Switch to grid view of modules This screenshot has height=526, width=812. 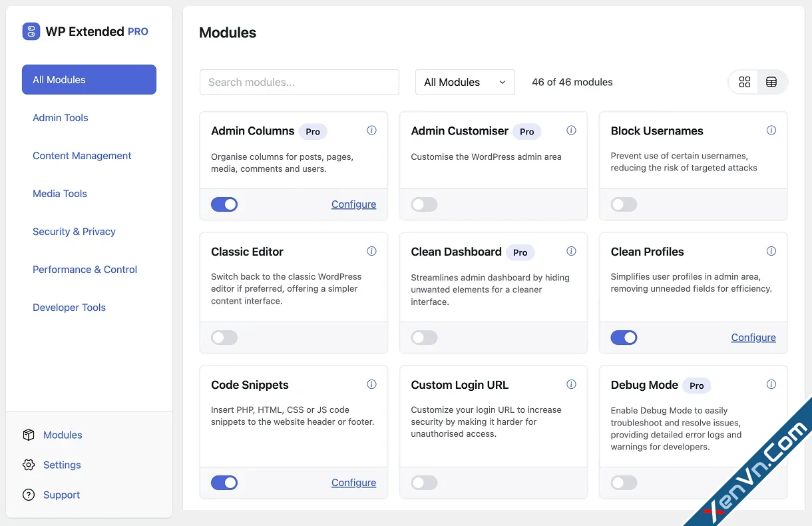(745, 82)
